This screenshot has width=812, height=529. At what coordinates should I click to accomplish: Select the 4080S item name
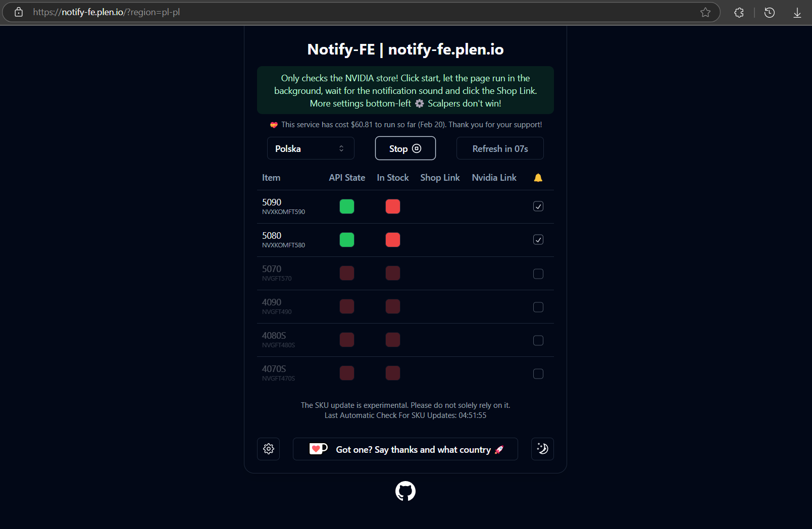[274, 336]
